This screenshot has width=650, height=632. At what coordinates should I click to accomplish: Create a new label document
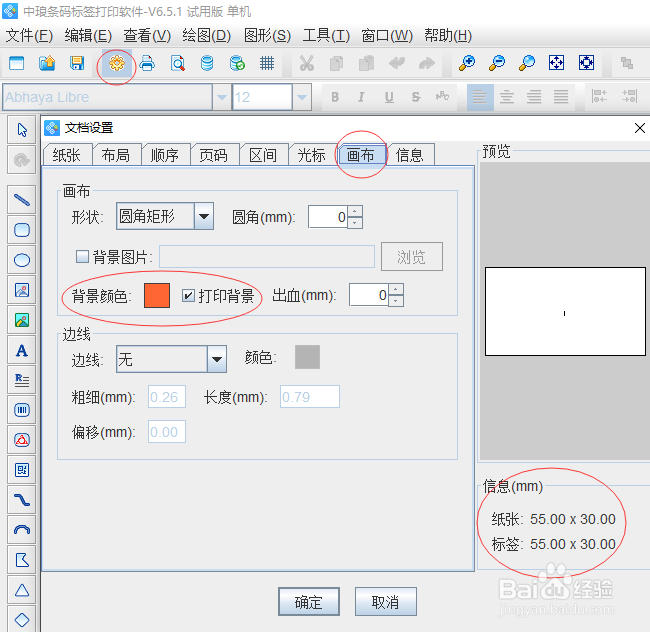(17, 63)
